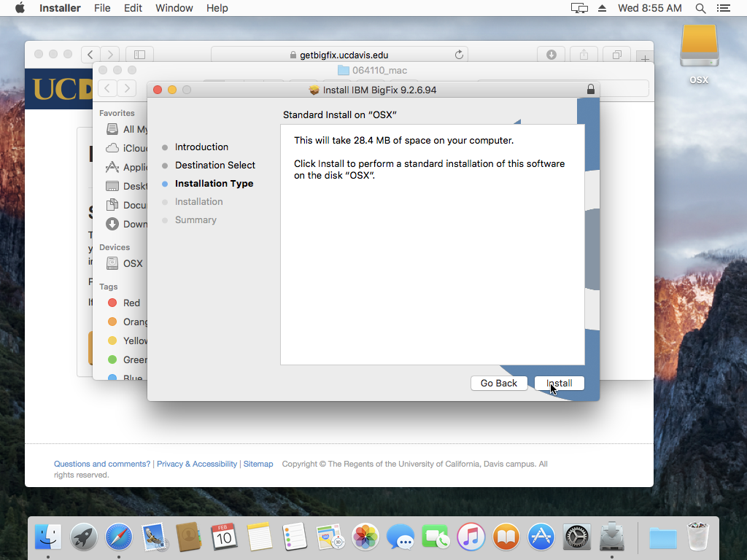Click the lock icon in the installer title bar
This screenshot has height=560, width=747.
591,90
